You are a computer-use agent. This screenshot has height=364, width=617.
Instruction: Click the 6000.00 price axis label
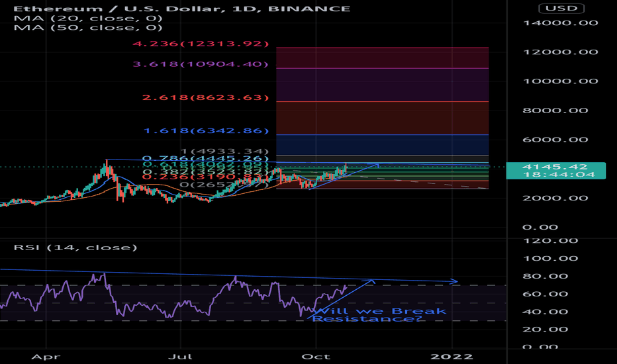(555, 140)
